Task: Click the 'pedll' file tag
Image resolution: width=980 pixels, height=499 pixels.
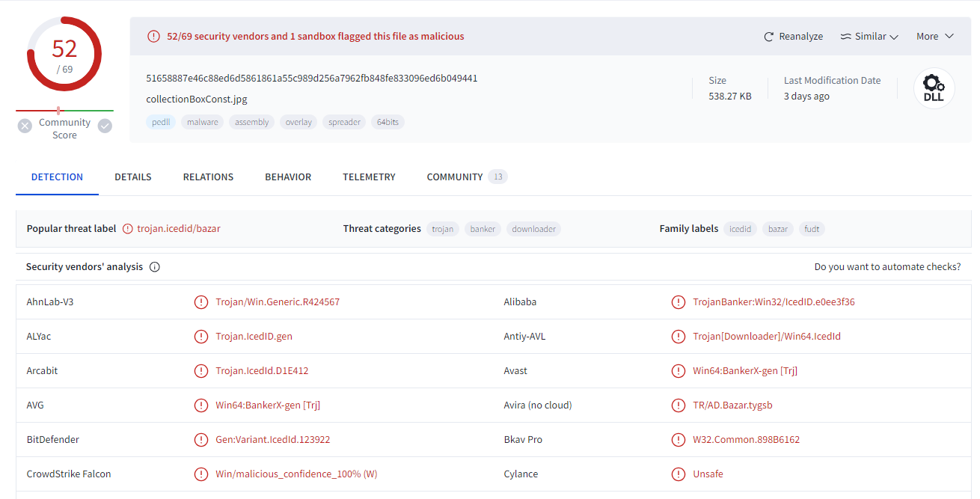Action: tap(161, 122)
